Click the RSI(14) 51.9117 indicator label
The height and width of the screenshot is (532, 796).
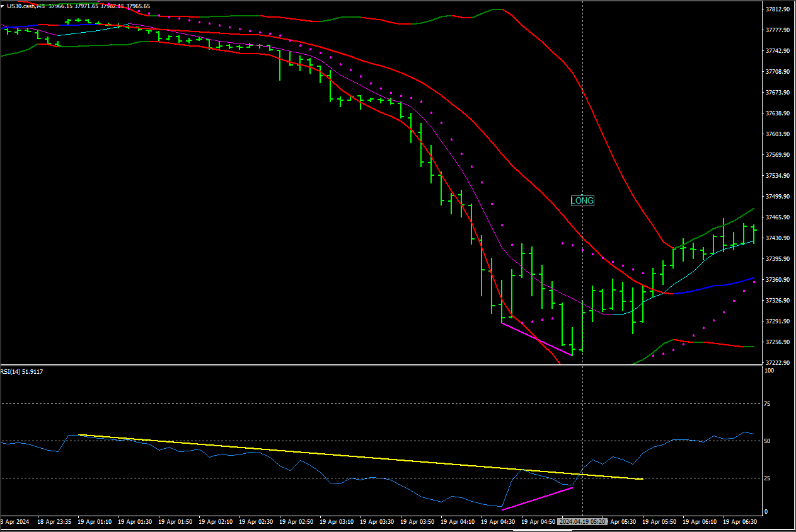(21, 371)
